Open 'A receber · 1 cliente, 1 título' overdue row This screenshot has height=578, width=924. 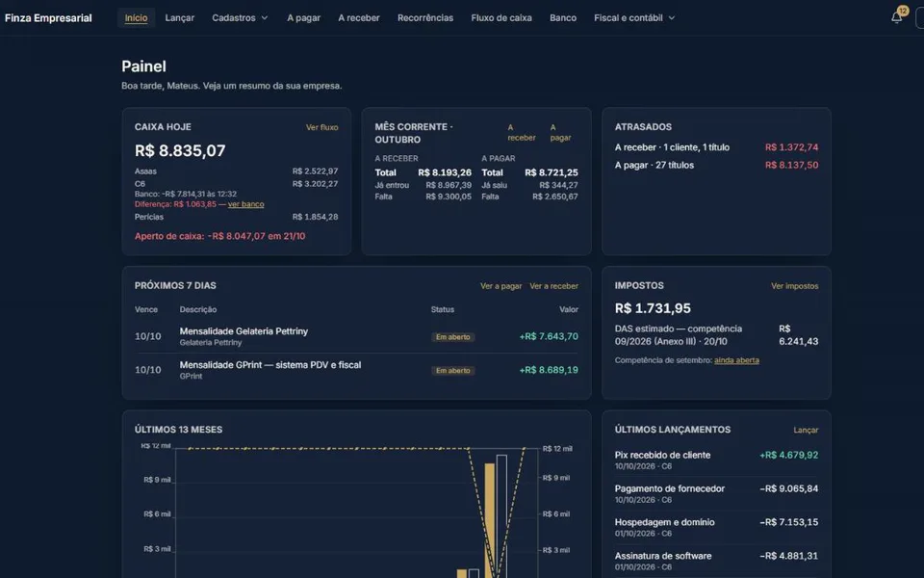click(x=716, y=147)
